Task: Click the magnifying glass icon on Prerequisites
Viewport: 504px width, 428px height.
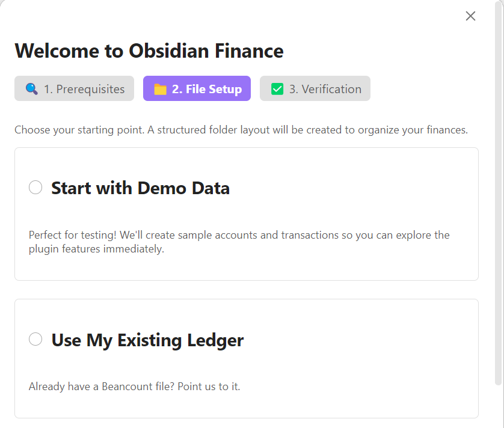Action: (x=31, y=89)
